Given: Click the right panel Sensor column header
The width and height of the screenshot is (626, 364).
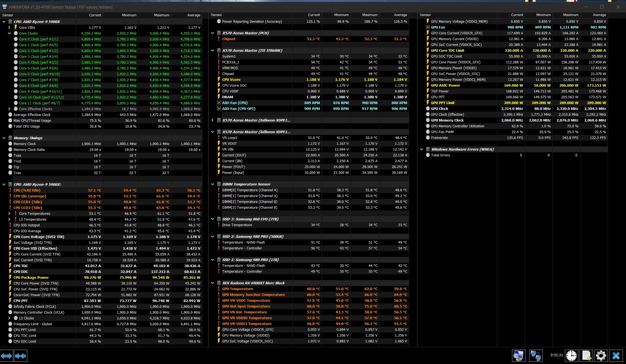Looking at the screenshot, I should [457, 15].
